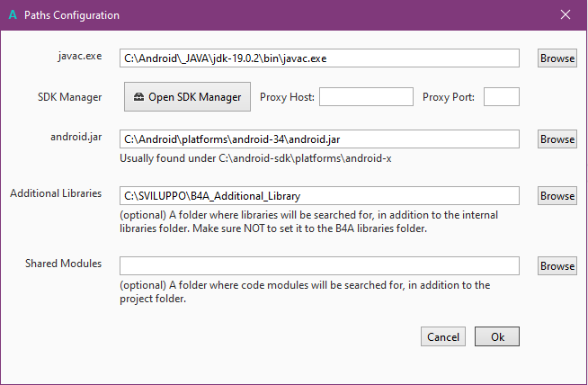Confirm settings with the Ok button
The width and height of the screenshot is (588, 385).
pyautogui.click(x=497, y=336)
